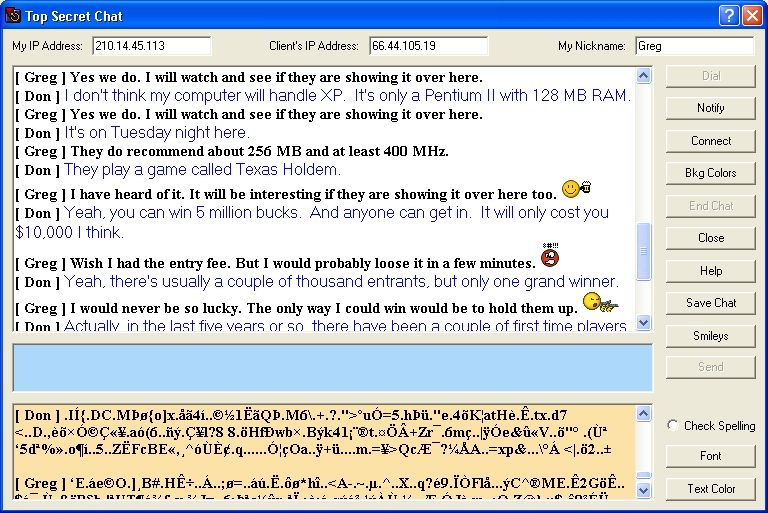Click the Notify button
The height and width of the screenshot is (513, 768).
pos(710,108)
